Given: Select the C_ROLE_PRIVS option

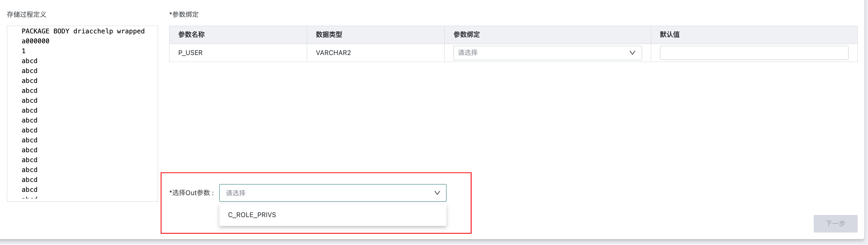Looking at the screenshot, I should [x=252, y=215].
